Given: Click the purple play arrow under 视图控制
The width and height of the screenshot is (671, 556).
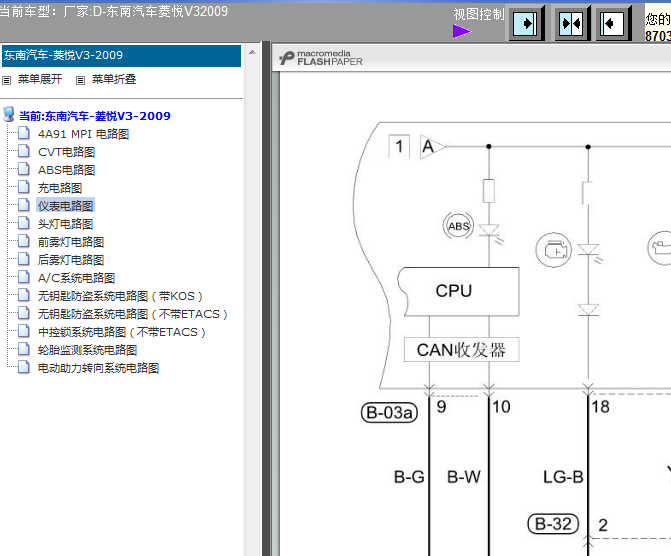Looking at the screenshot, I should pyautogui.click(x=462, y=31).
